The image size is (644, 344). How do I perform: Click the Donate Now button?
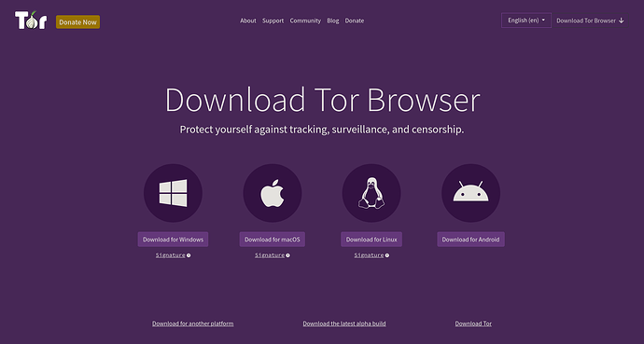coord(77,22)
